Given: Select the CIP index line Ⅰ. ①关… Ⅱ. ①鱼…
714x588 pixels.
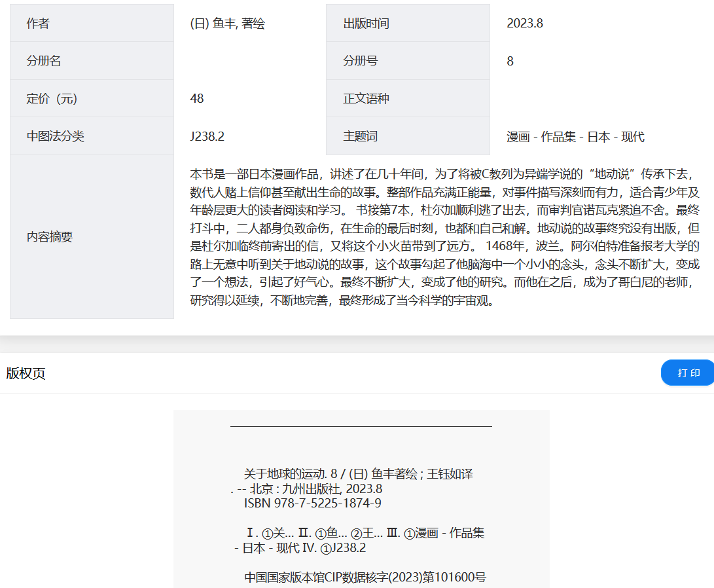Looking at the screenshot, I should click(x=365, y=533).
